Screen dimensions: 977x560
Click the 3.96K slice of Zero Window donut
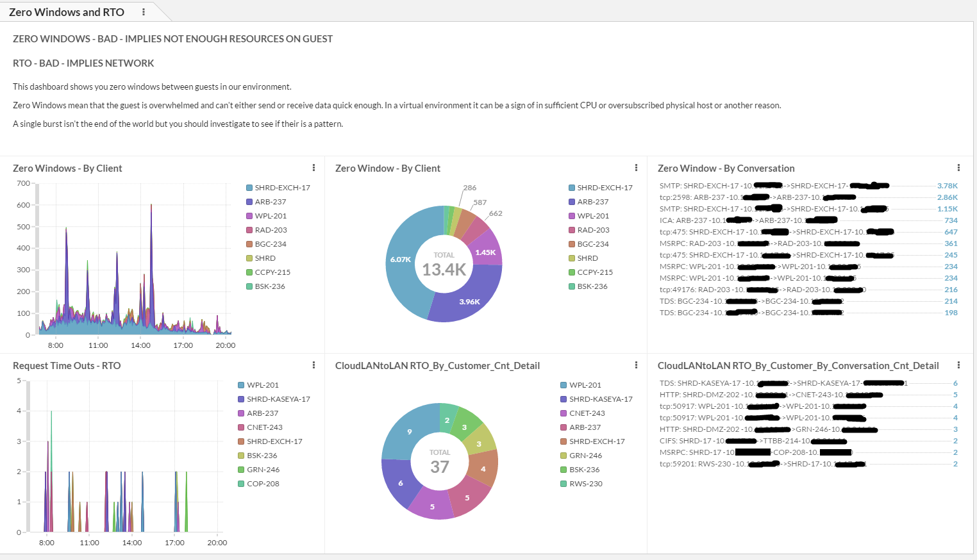click(x=470, y=301)
